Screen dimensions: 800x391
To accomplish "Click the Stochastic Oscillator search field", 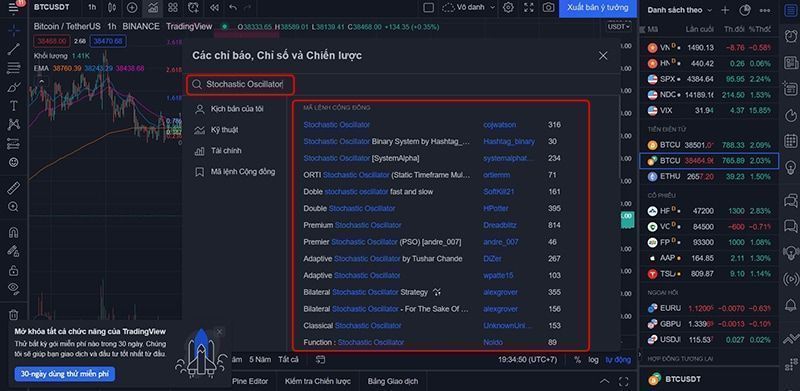I will [241, 85].
